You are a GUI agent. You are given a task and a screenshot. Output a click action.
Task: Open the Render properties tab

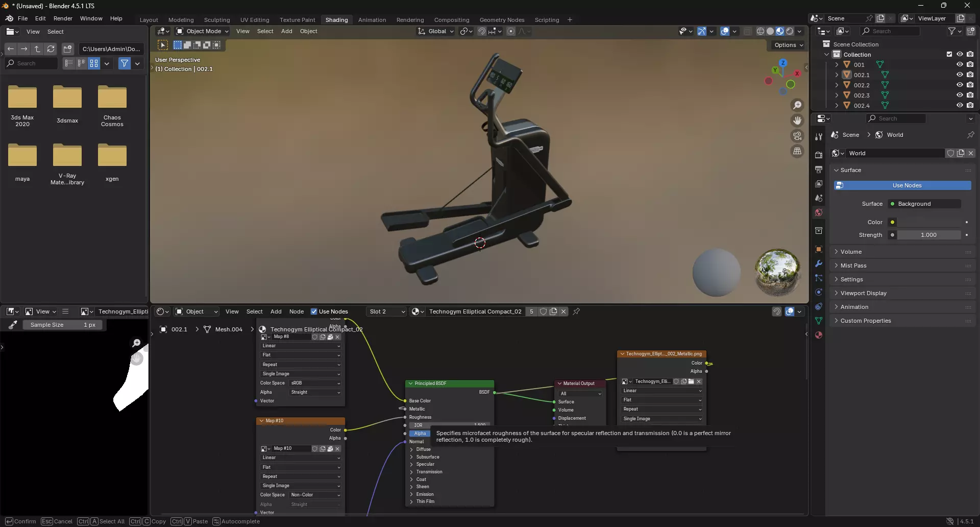click(819, 155)
